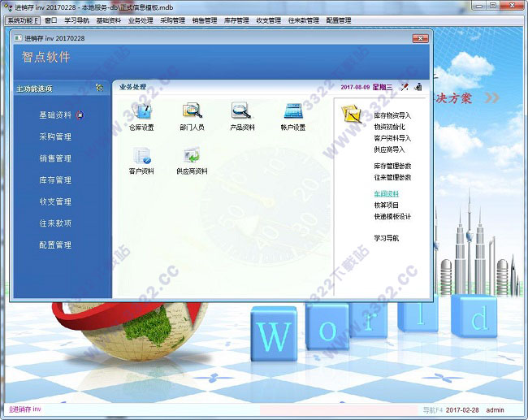This screenshot has width=528, height=420.
Task: Open the 部门人员 department staff icon
Action: pyautogui.click(x=192, y=116)
